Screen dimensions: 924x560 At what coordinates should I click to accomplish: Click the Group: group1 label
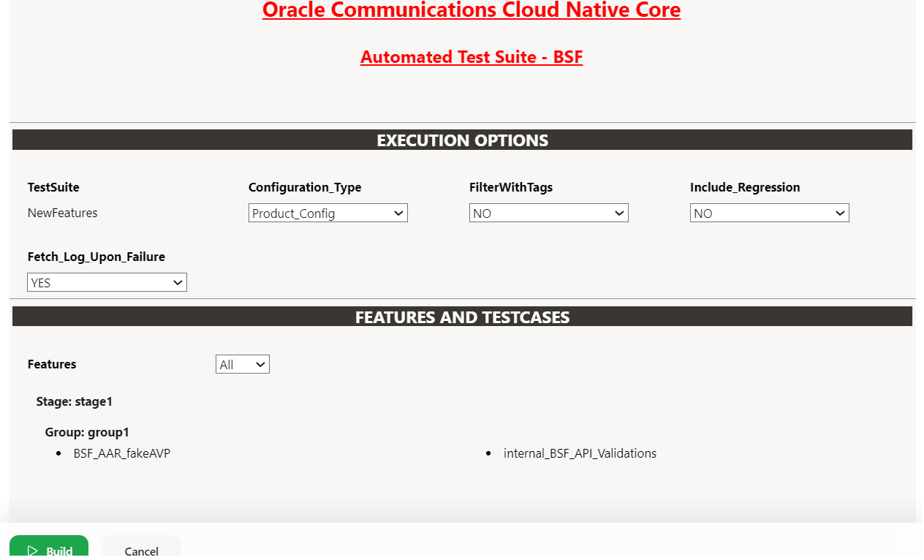point(87,432)
